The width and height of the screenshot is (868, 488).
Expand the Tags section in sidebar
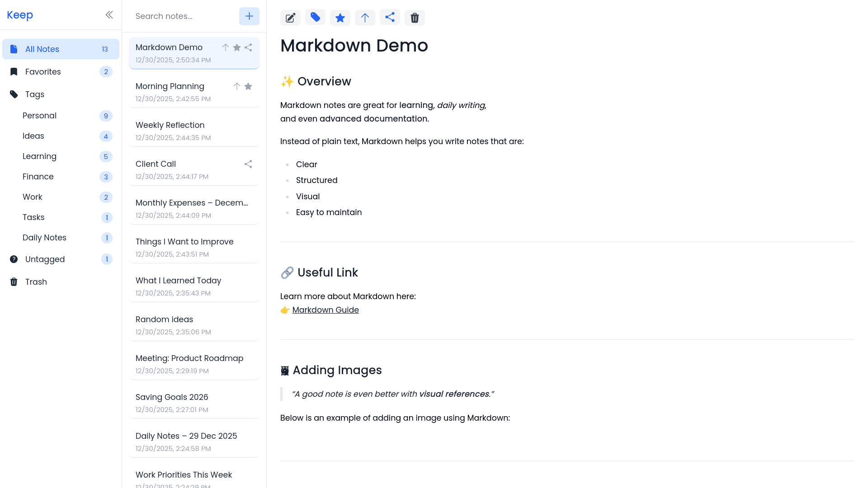pyautogui.click(x=35, y=94)
